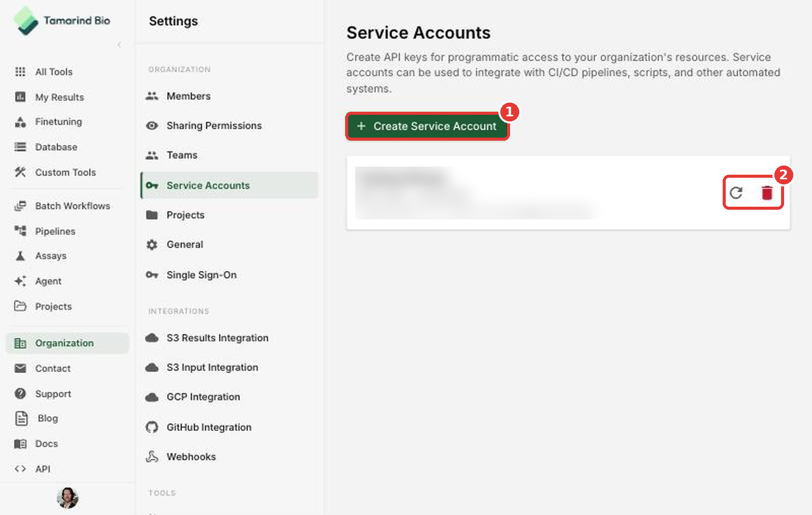Click Create Service Account button
The height and width of the screenshot is (515, 812).
[427, 126]
